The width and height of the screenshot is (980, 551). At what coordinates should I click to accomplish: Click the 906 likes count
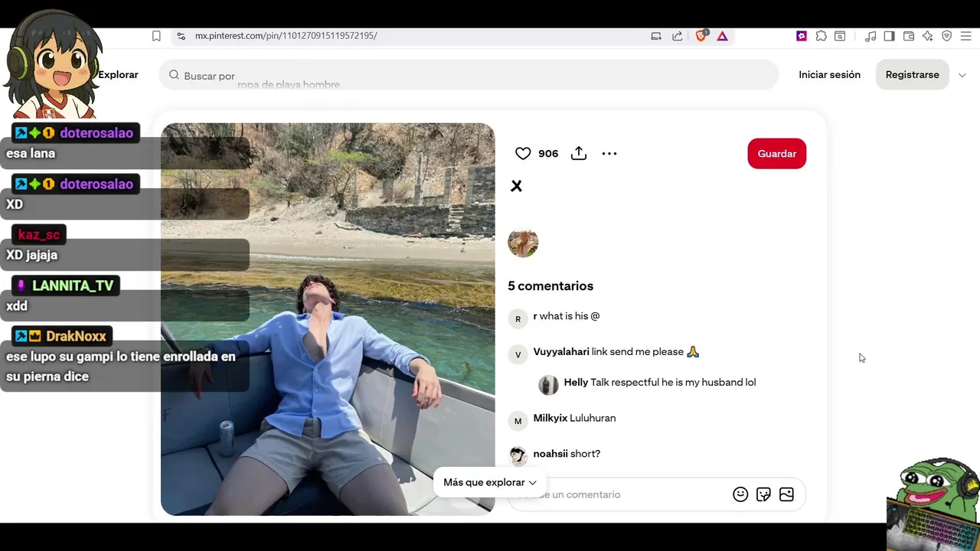point(548,154)
